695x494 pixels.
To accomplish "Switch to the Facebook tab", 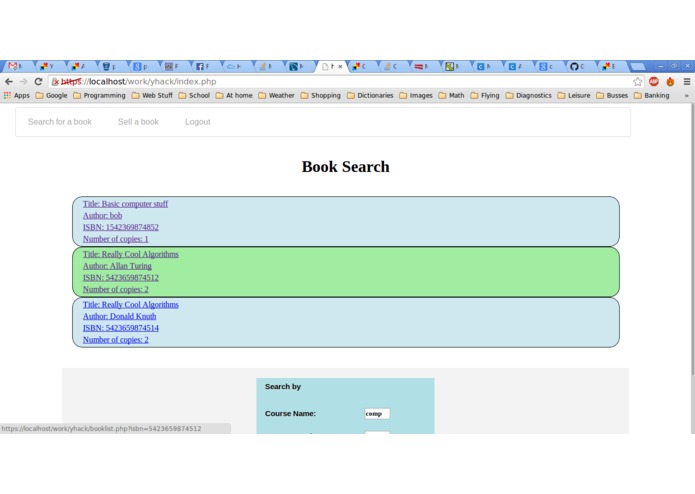I will (x=204, y=66).
